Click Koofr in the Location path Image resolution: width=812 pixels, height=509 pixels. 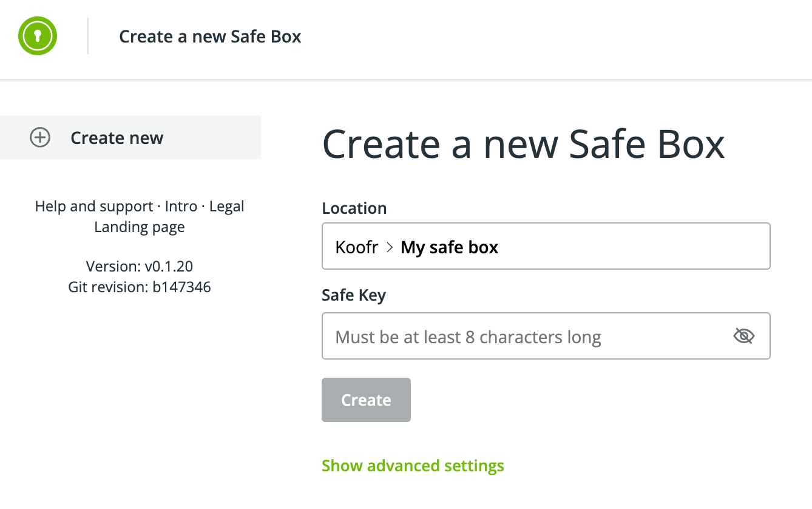[x=357, y=247]
